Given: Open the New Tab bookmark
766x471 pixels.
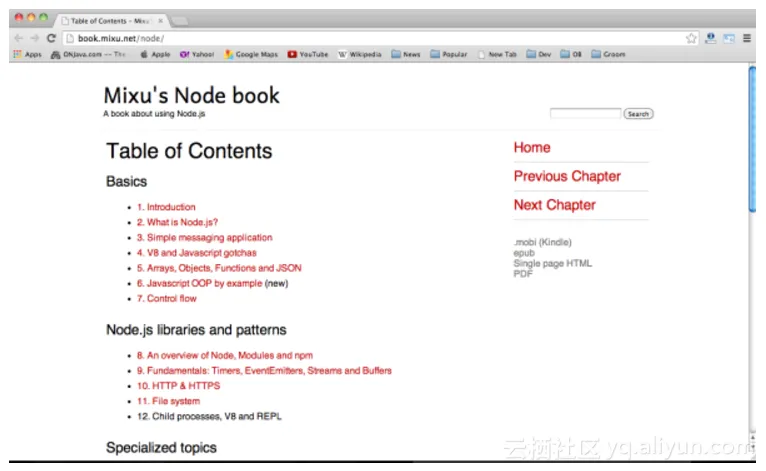Looking at the screenshot, I should click(x=497, y=54).
